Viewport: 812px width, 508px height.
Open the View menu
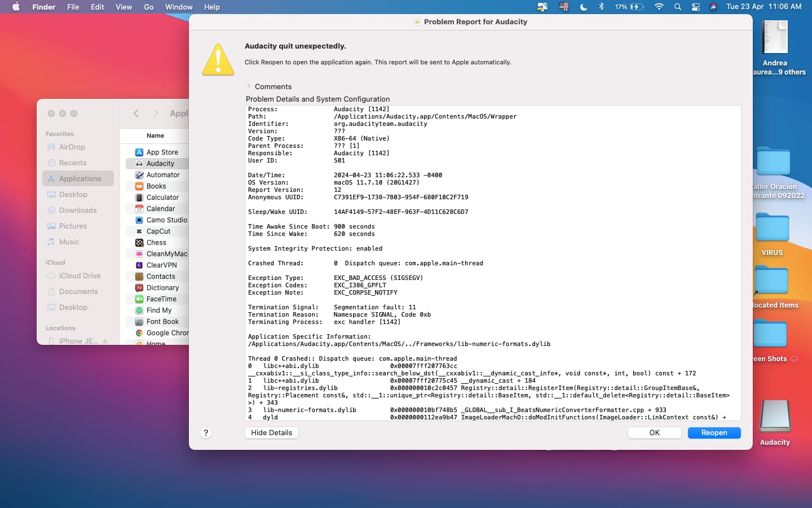124,7
